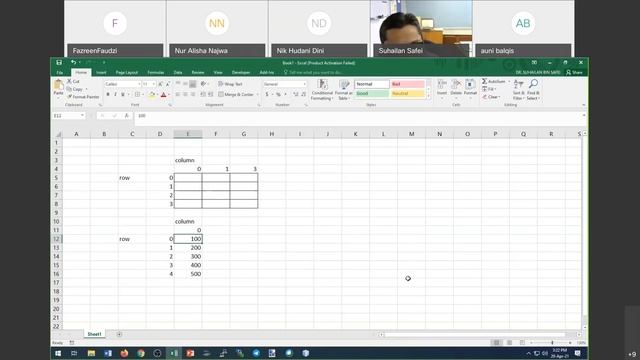This screenshot has height=360, width=640.
Task: Apply accounting dollar number format
Action: pos(267,95)
